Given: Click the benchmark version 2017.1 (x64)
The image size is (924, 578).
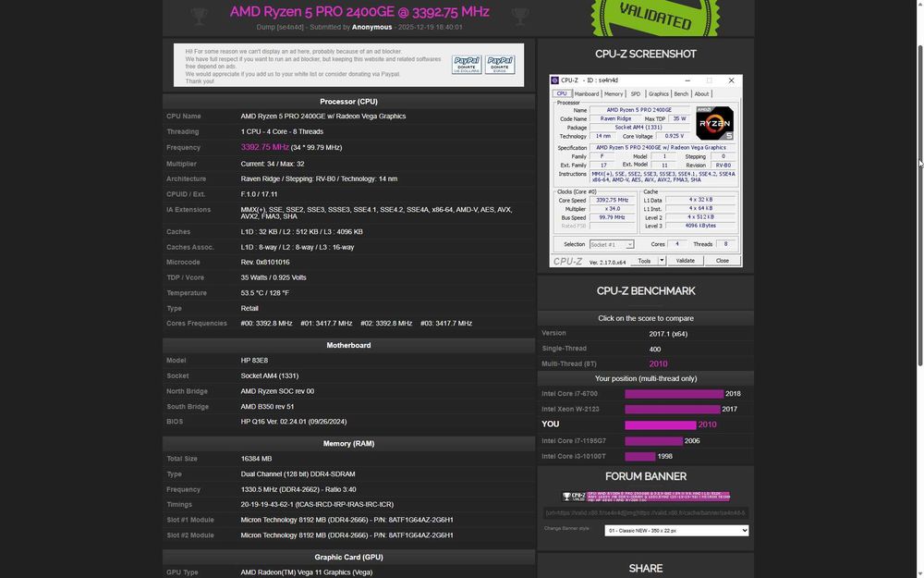Looking at the screenshot, I should point(668,334).
